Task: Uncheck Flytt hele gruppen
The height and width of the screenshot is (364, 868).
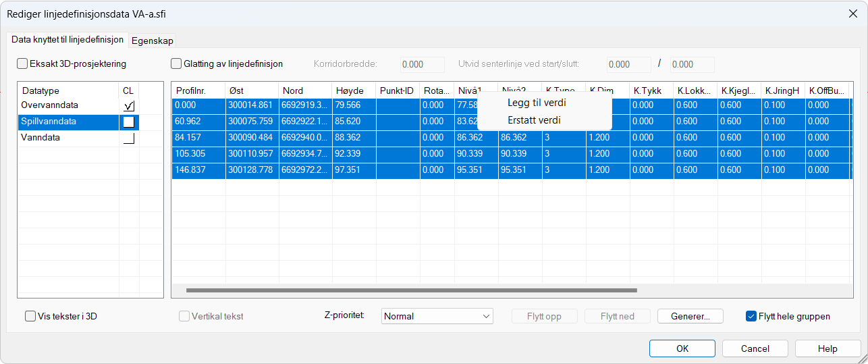Action: click(751, 316)
